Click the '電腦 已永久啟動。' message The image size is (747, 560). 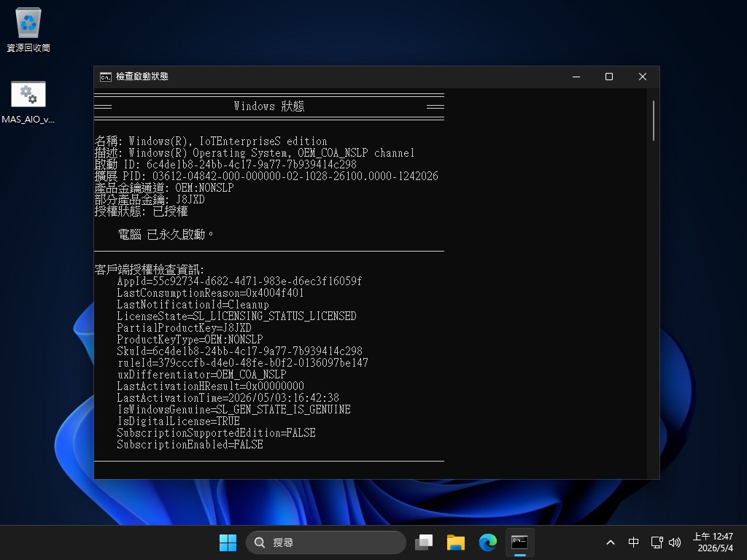166,234
